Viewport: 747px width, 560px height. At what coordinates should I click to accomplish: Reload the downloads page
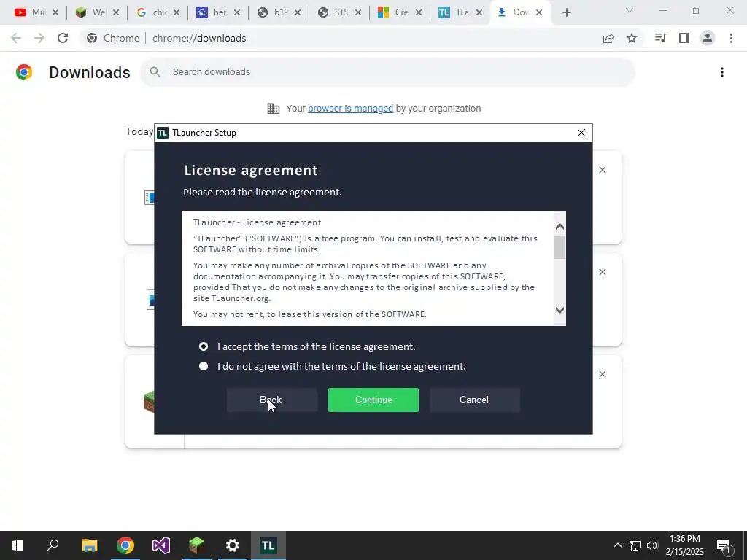(x=63, y=38)
